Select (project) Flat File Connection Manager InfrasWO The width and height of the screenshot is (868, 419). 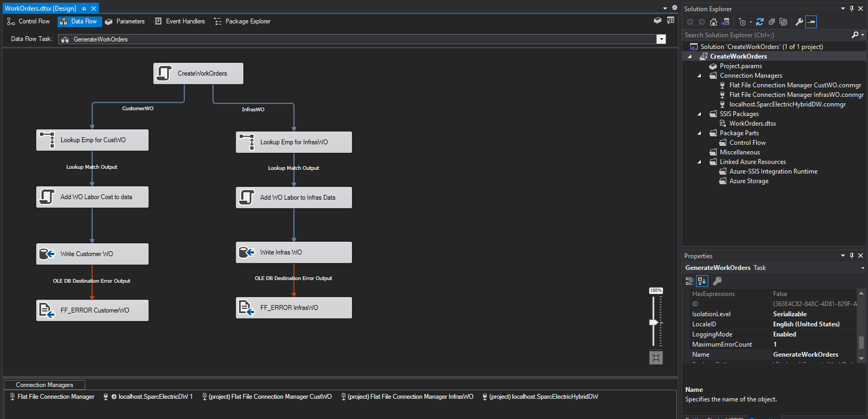click(x=407, y=397)
